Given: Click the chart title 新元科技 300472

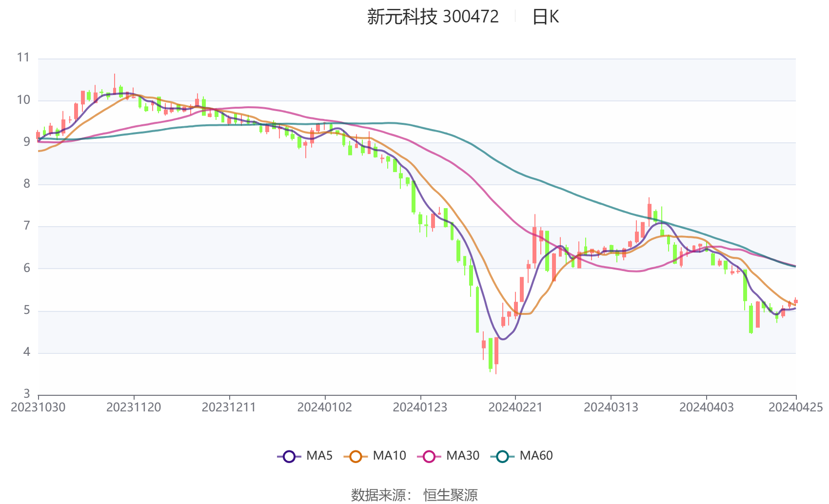Looking at the screenshot, I should point(433,17).
